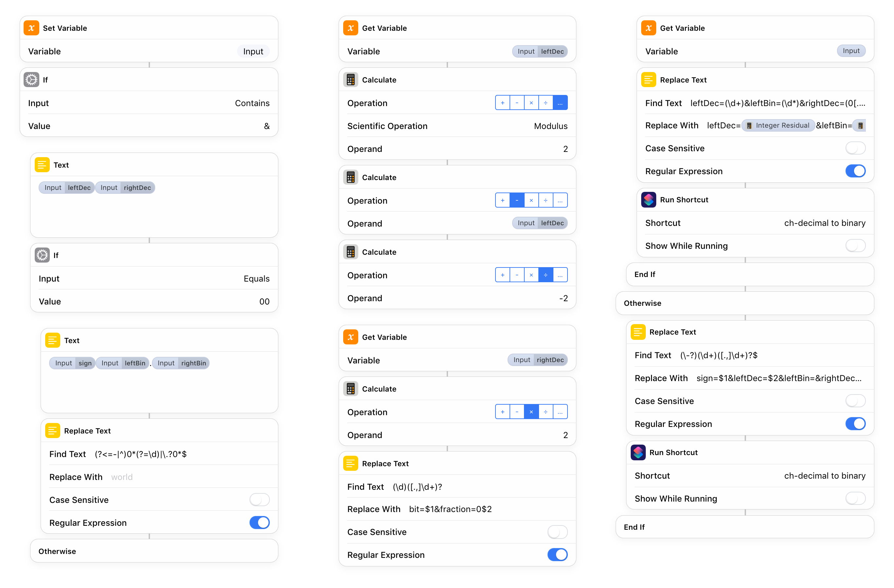The height and width of the screenshot is (588, 894).
Task: Select the plus operation in the Modulus calculate
Action: click(502, 102)
